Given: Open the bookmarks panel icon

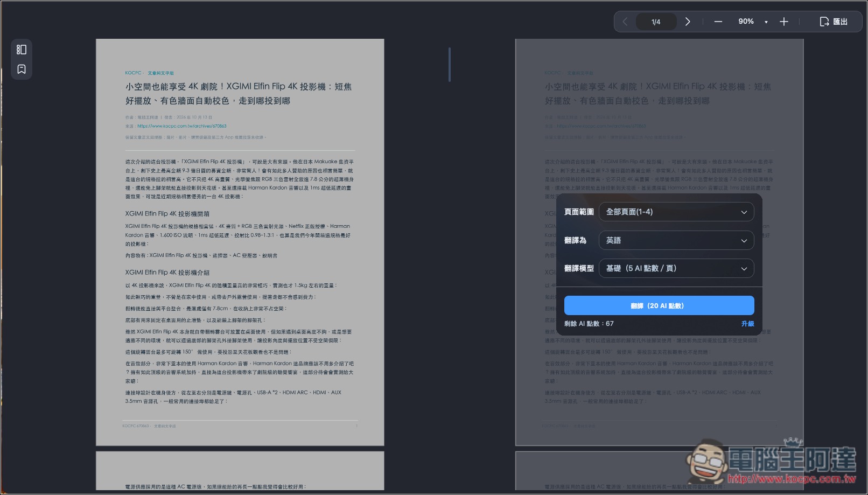Looking at the screenshot, I should (x=22, y=69).
